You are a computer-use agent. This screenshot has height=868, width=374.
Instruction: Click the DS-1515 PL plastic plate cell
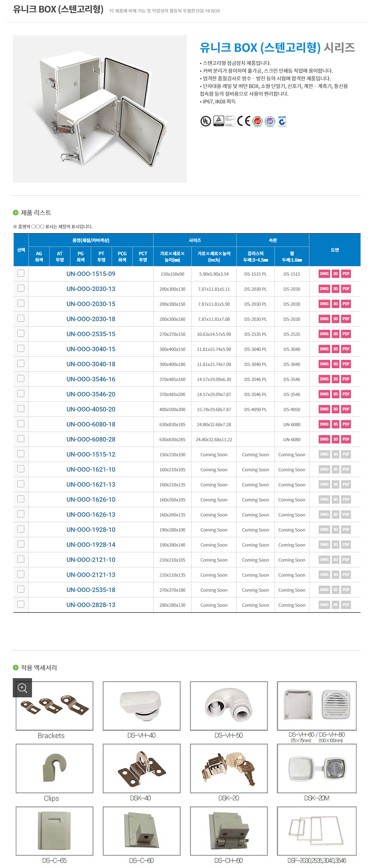(256, 274)
